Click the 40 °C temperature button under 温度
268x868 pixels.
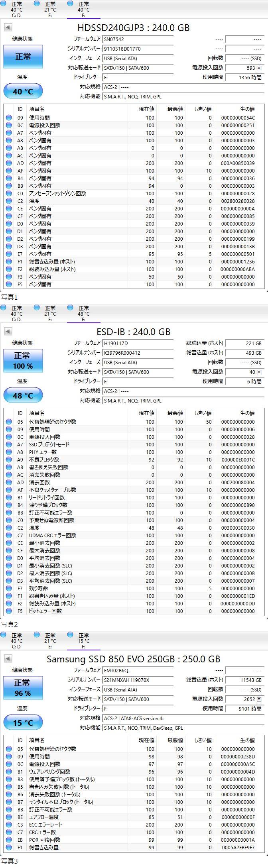(x=23, y=91)
